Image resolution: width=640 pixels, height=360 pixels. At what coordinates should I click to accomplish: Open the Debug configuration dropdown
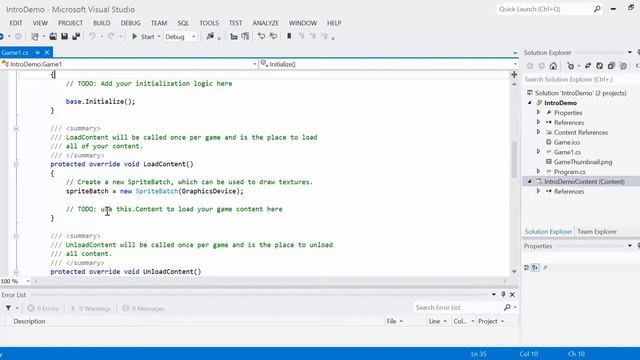[194, 37]
